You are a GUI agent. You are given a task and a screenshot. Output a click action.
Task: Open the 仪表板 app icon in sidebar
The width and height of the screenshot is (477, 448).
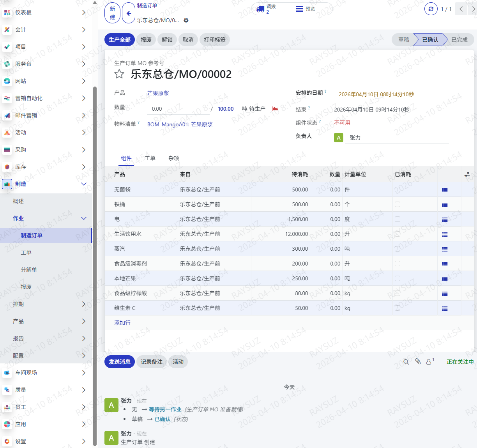click(7, 12)
